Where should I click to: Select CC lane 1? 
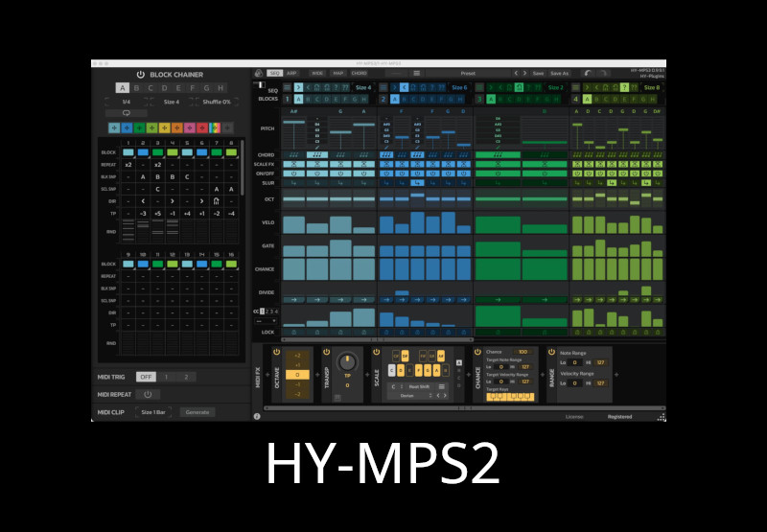click(x=262, y=312)
